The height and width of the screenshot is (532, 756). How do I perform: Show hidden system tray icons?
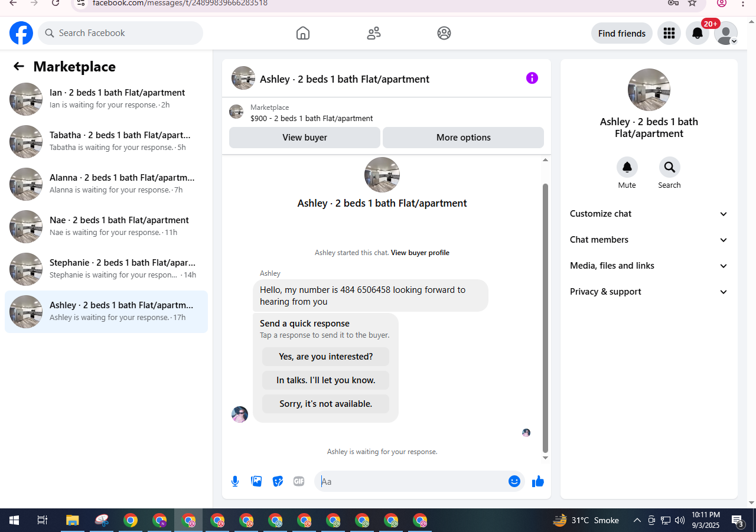tap(637, 520)
